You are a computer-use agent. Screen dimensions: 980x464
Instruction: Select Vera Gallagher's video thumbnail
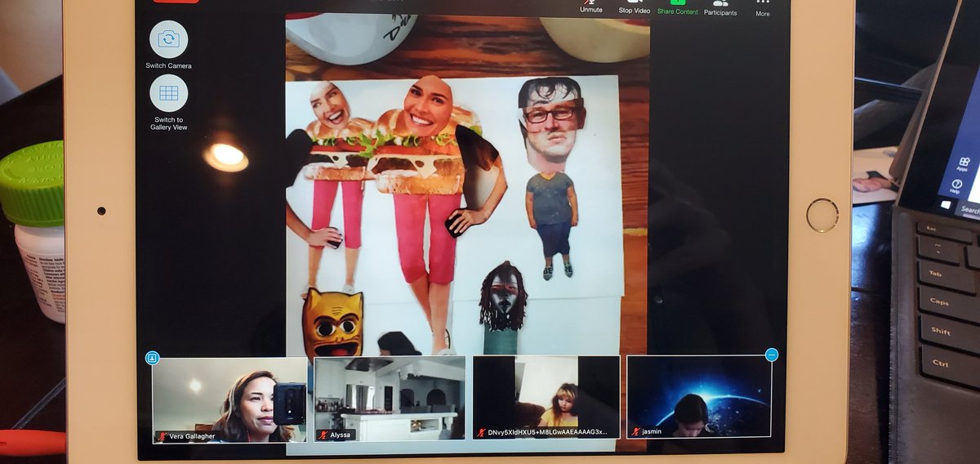[x=230, y=400]
